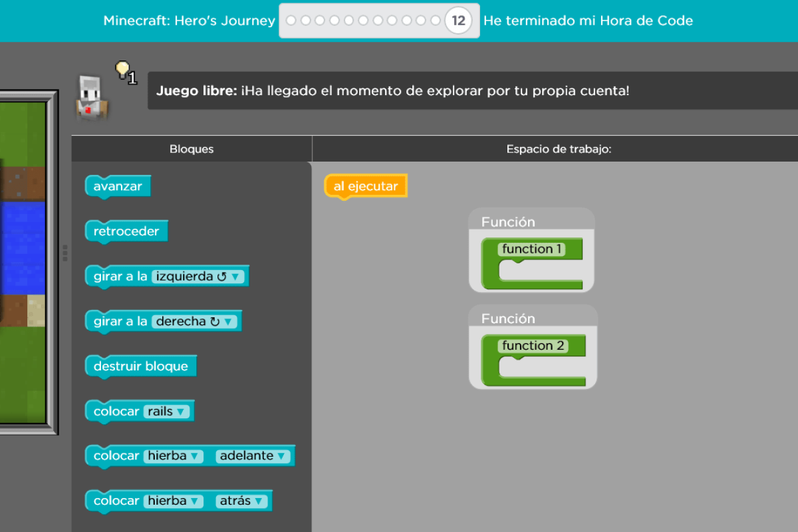Select the destruir bloque block
The height and width of the screenshot is (532, 798).
pos(141,366)
